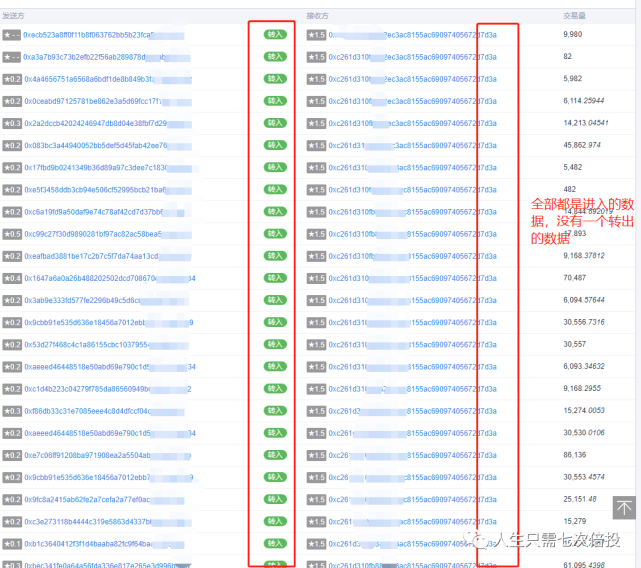Open receiver address in the 45,862.974 row
641x568 pixels.
click(412, 145)
